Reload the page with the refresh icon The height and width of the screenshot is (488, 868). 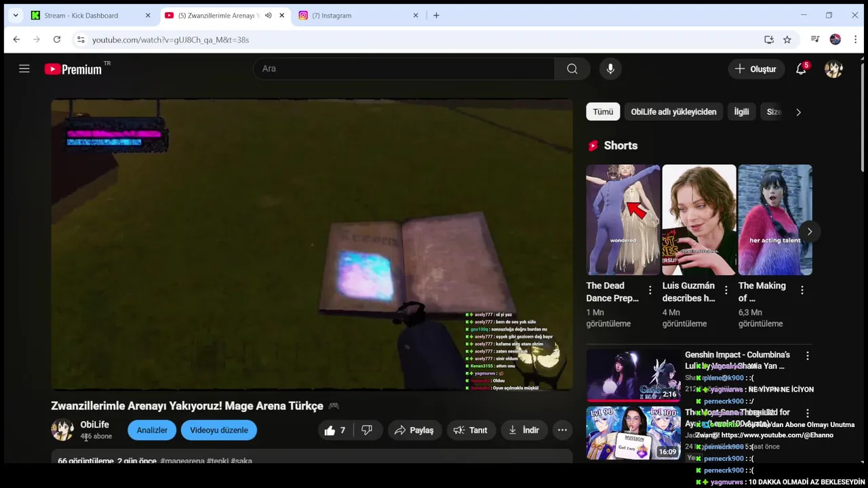coord(57,40)
